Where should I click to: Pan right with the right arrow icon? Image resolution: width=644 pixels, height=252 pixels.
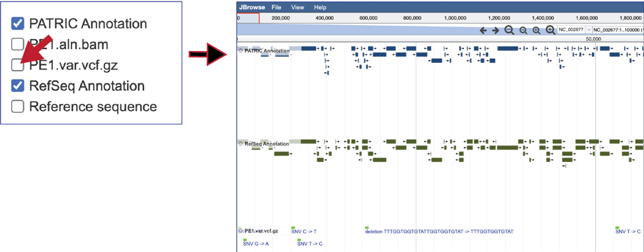[495, 30]
